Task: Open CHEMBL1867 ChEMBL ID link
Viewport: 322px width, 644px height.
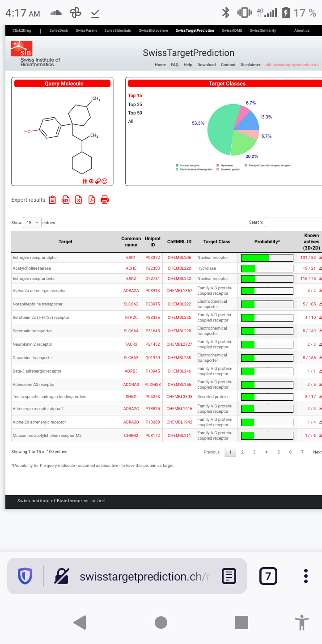Action: coord(179,291)
